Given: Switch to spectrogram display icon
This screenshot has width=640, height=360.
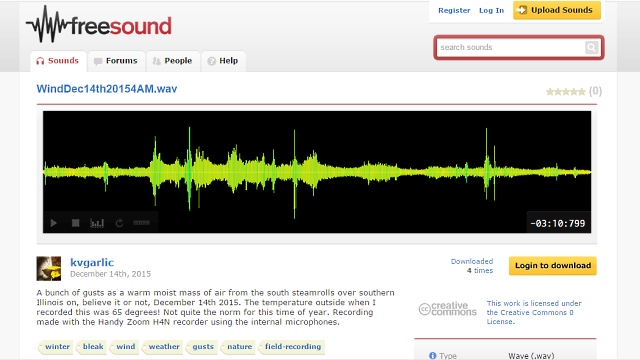Looking at the screenshot, I should pyautogui.click(x=97, y=223).
